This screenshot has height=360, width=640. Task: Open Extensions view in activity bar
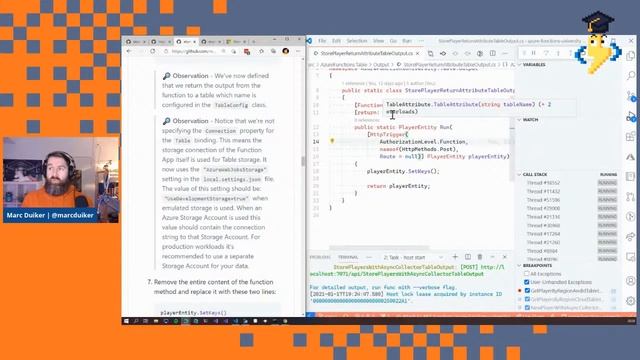click(631, 136)
